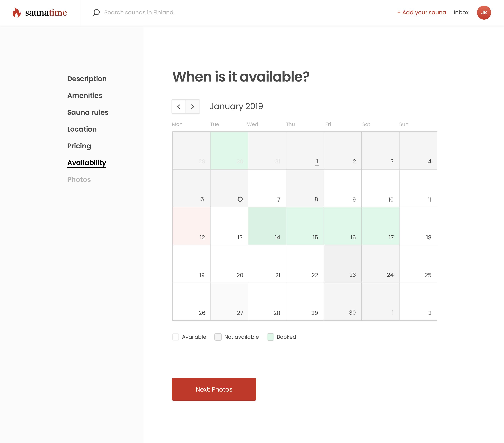Show next month with right chevron

(x=192, y=107)
